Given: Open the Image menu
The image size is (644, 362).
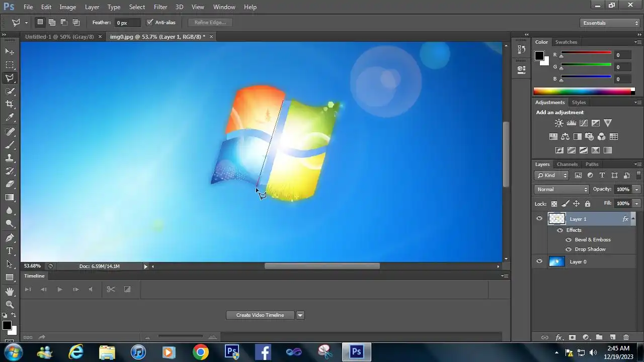Looking at the screenshot, I should coord(68,7).
